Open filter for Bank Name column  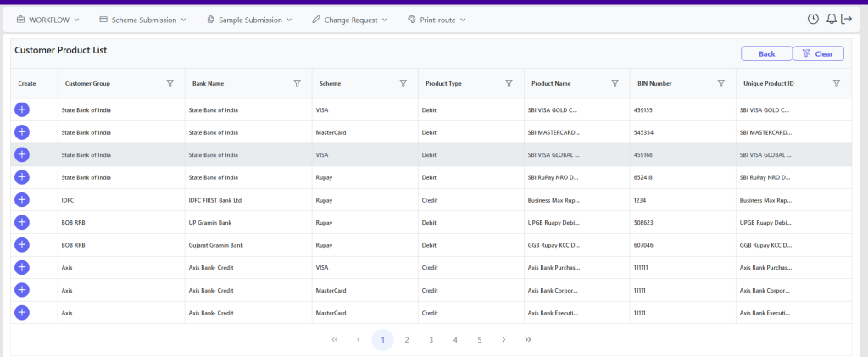pos(297,83)
